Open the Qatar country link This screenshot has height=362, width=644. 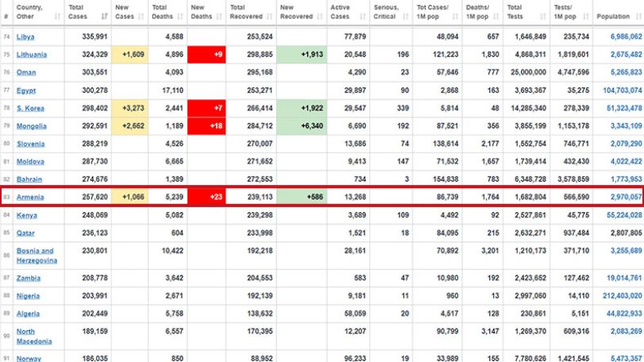[x=25, y=233]
